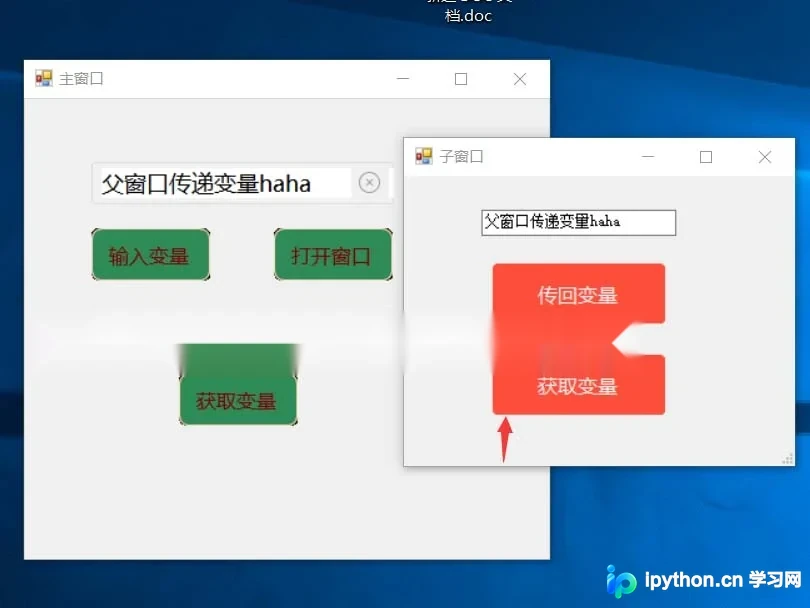The height and width of the screenshot is (608, 810).
Task: Click the 子窗口 title bar app icon
Action: pos(424,156)
